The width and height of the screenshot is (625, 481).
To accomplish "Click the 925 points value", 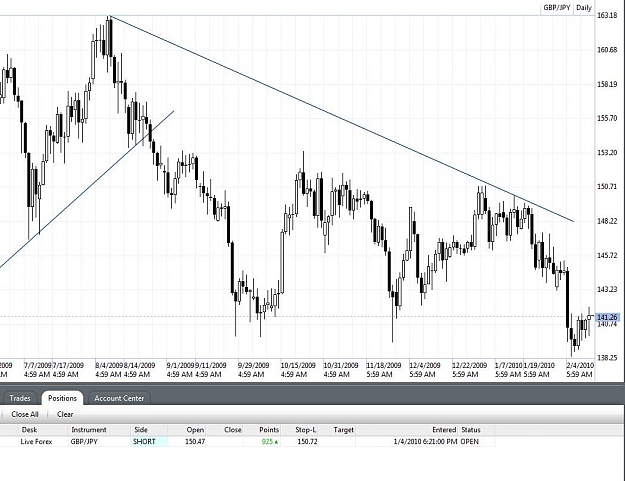I will (x=267, y=442).
